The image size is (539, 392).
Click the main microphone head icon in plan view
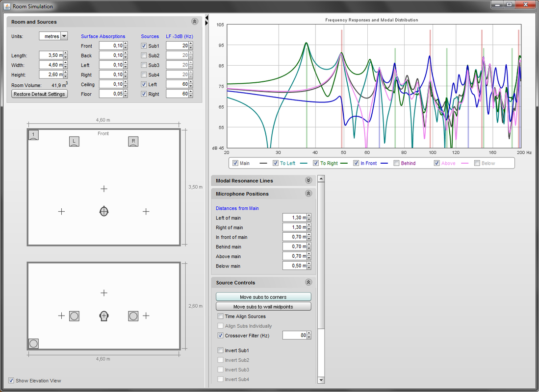[x=104, y=211]
